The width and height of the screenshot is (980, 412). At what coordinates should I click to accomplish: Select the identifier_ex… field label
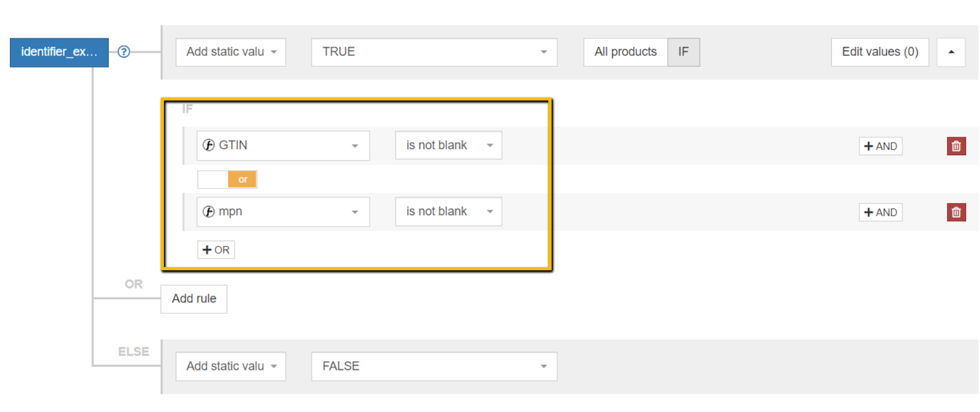pyautogui.click(x=59, y=52)
